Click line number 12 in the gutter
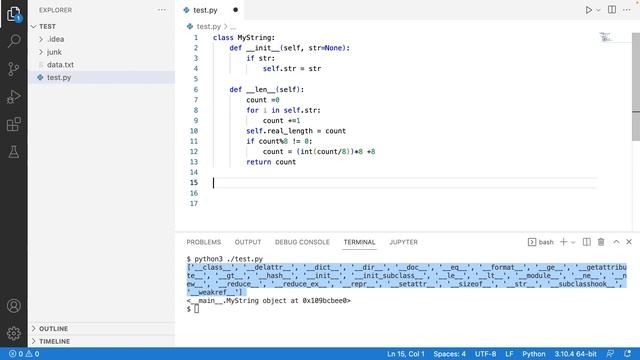The height and width of the screenshot is (360, 640). 194,152
